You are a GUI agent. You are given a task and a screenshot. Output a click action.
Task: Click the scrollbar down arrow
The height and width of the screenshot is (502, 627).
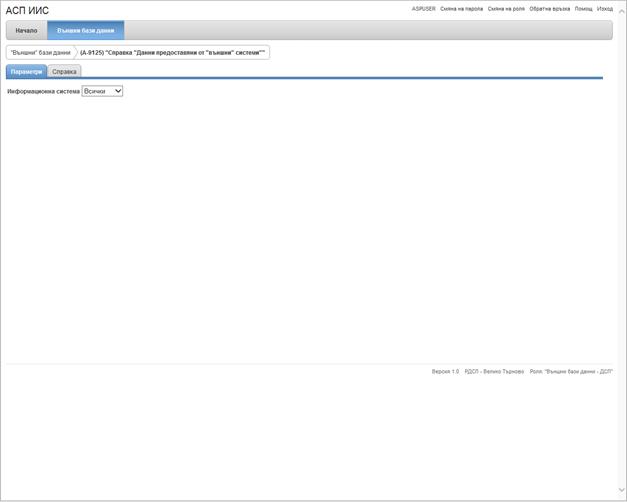[621, 490]
